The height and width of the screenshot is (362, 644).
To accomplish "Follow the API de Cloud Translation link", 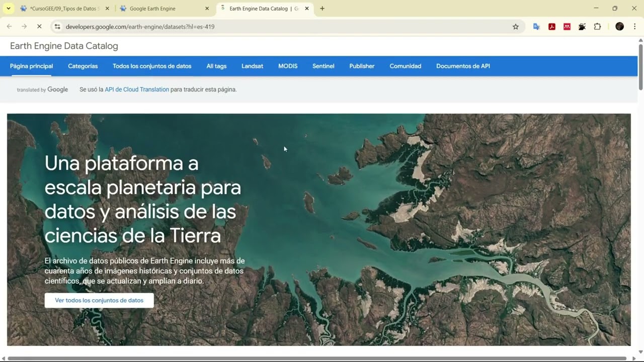I will click(137, 89).
